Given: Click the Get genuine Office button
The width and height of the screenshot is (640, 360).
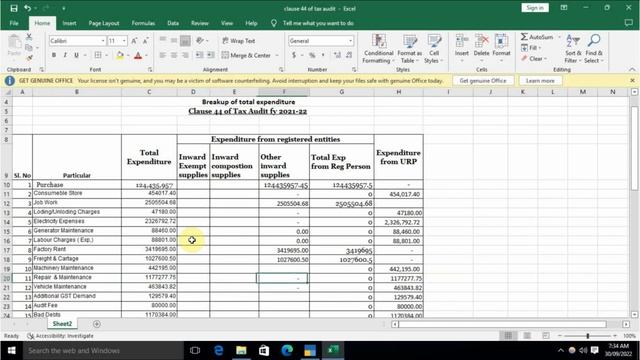Looking at the screenshot, I should click(483, 81).
